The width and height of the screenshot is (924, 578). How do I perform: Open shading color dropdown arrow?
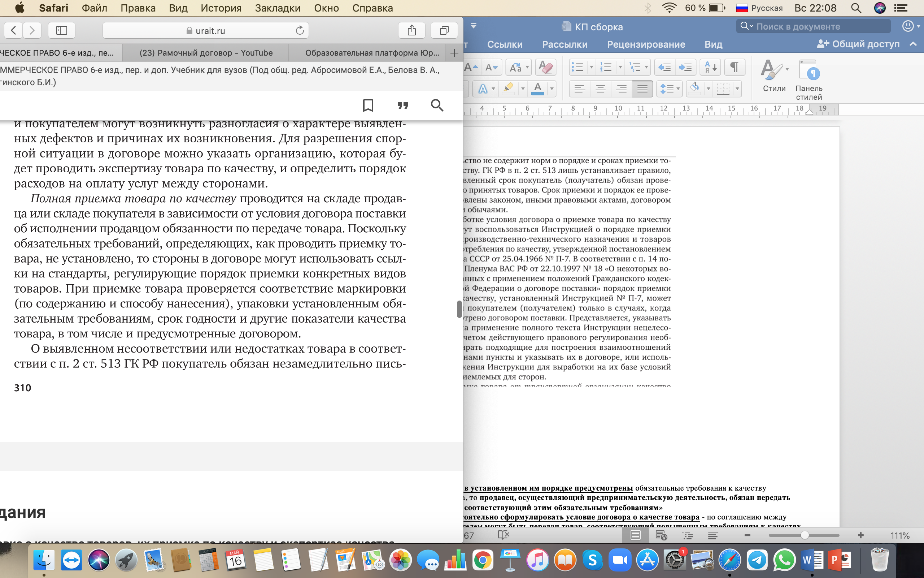point(708,89)
